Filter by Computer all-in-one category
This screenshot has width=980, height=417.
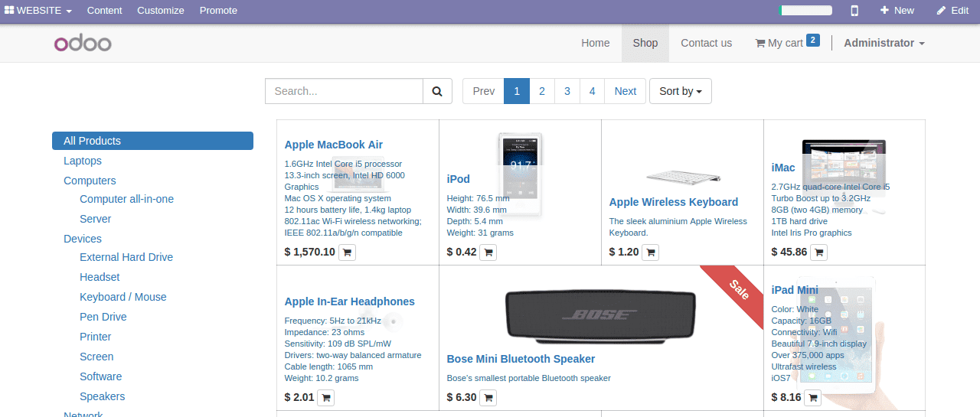(x=126, y=199)
